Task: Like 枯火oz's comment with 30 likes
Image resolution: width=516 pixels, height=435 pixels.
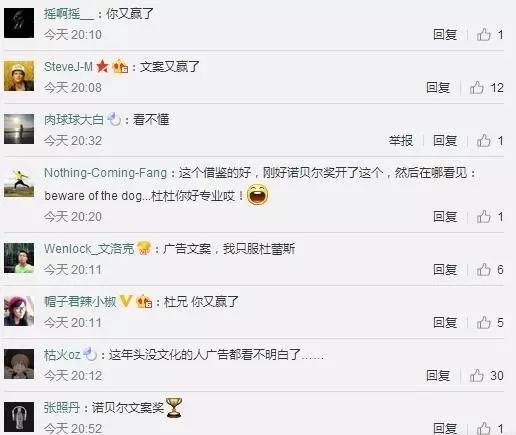Action: click(477, 376)
